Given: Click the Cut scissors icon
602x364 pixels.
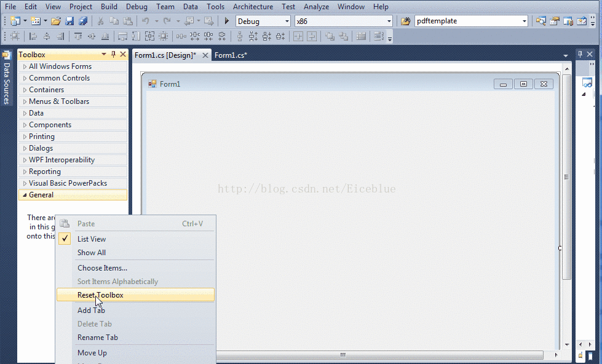Looking at the screenshot, I should coord(101,21).
